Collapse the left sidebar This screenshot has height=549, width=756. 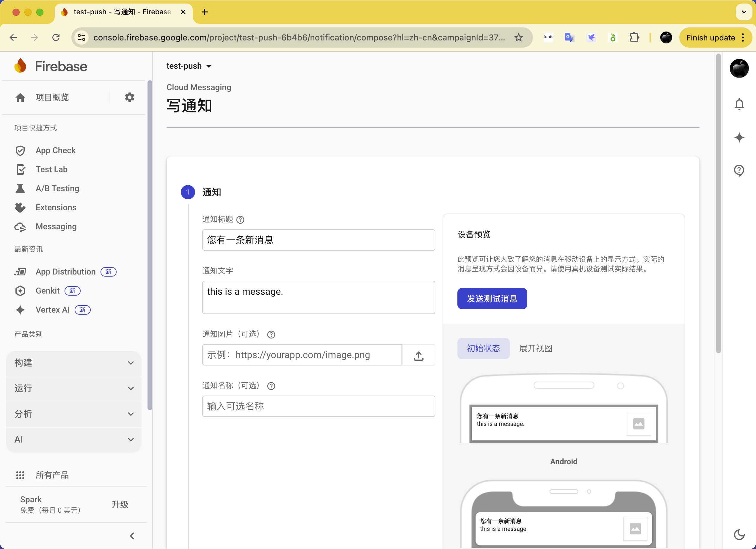[x=132, y=535]
